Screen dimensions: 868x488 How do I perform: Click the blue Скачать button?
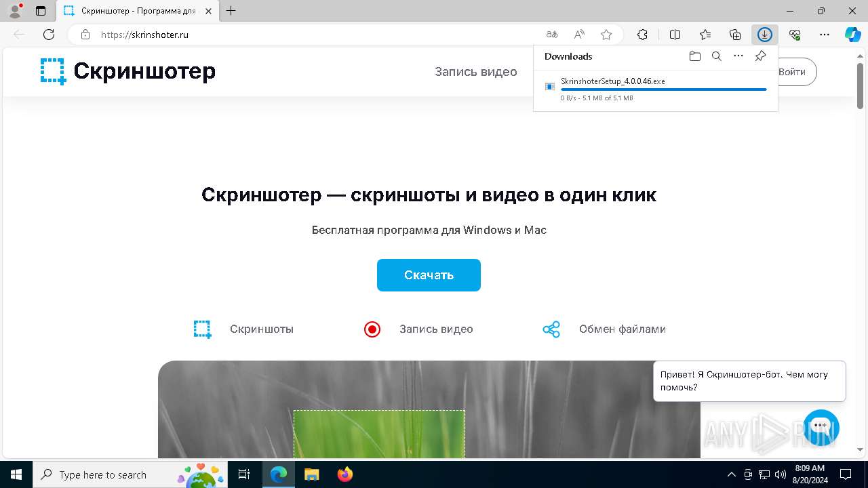coord(429,275)
